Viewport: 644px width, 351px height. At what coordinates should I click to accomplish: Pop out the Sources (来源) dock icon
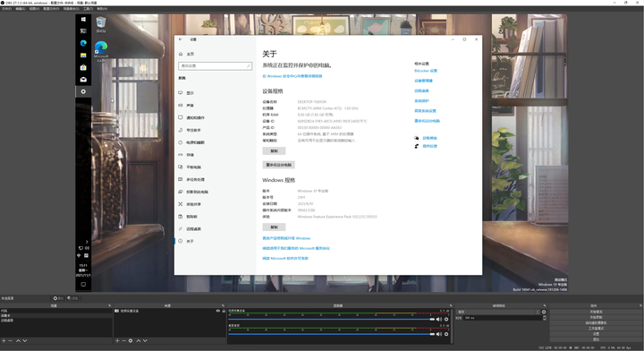click(x=223, y=306)
